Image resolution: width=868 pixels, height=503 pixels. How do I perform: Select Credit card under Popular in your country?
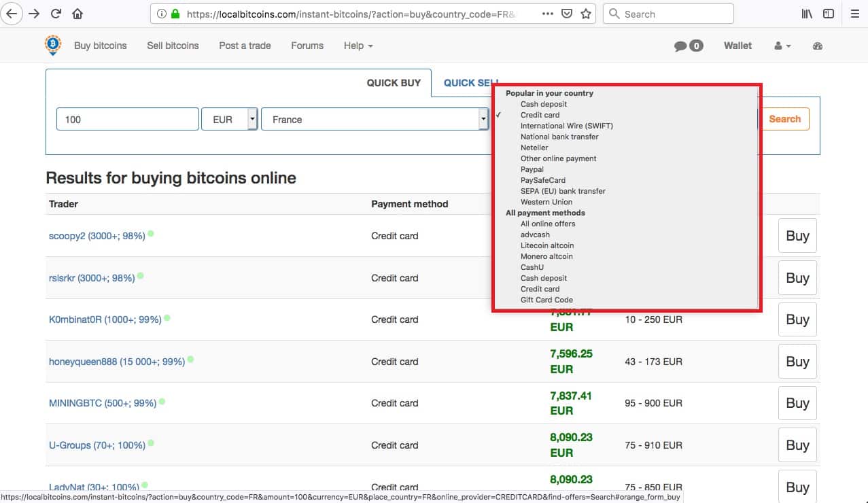tap(540, 115)
